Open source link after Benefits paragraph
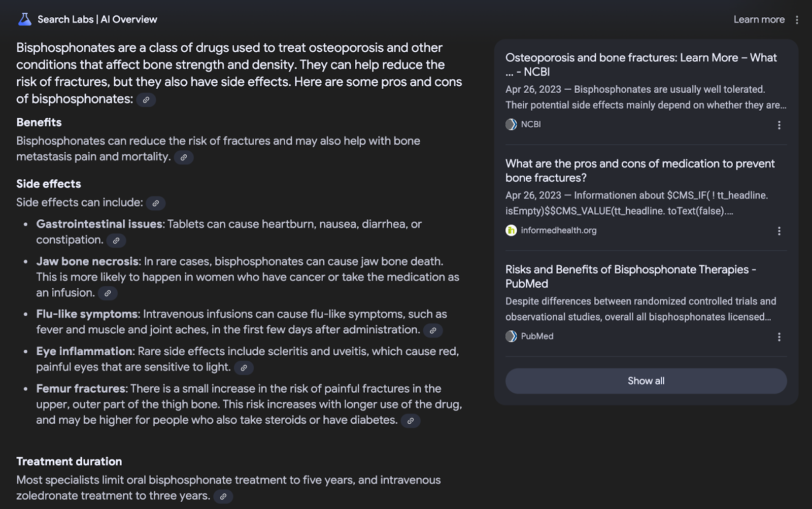 click(184, 157)
